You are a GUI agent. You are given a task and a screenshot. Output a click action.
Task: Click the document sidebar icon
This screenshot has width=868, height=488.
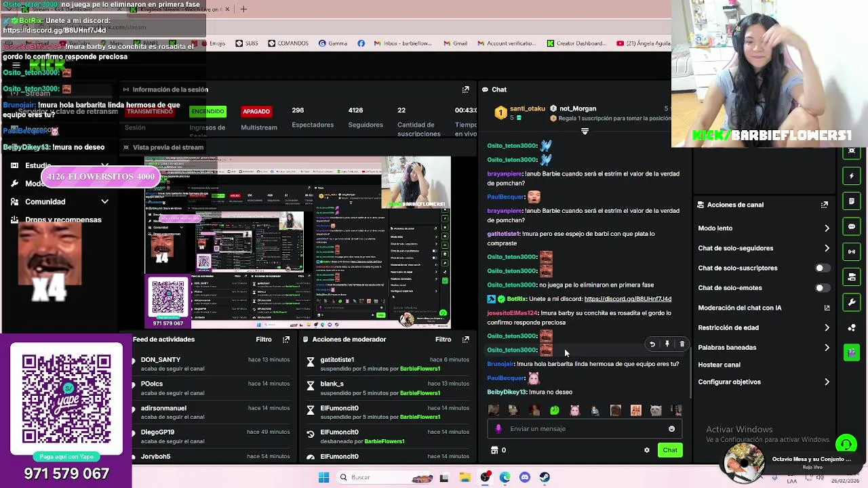coord(852,201)
